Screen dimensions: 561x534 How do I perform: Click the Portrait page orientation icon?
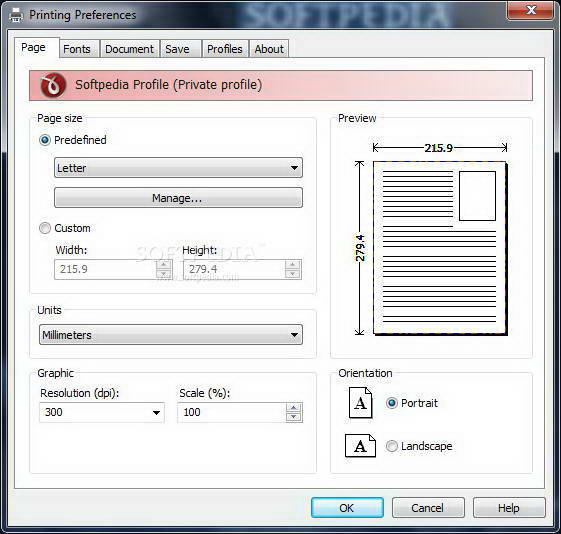pyautogui.click(x=361, y=403)
